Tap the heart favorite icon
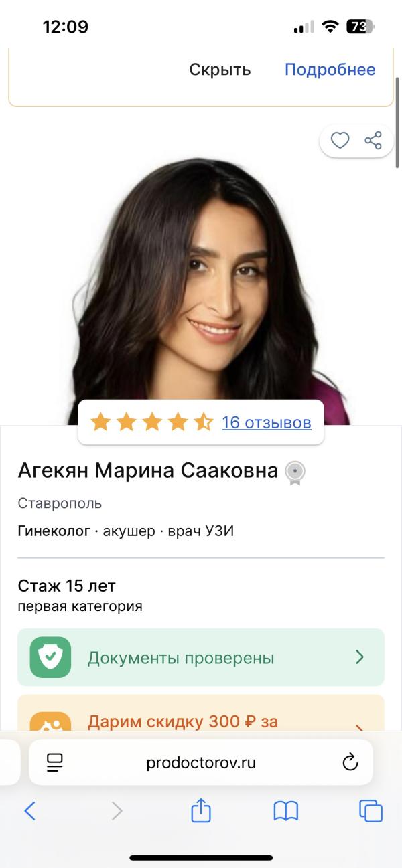The width and height of the screenshot is (402, 868). coord(340,141)
